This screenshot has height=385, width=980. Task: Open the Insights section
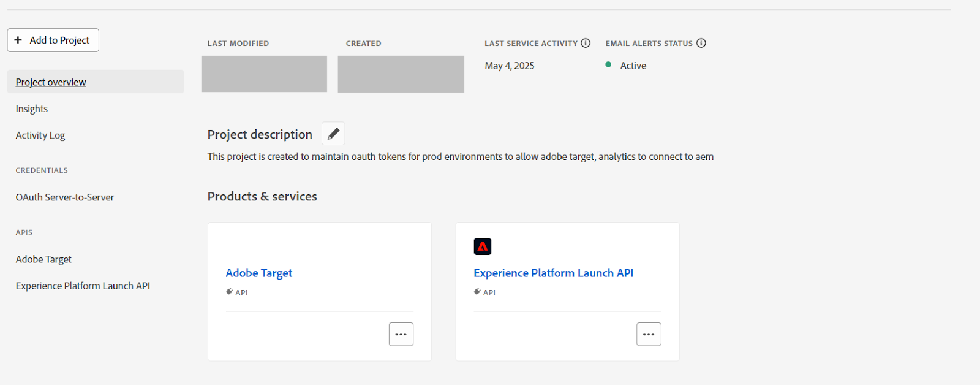click(x=32, y=109)
